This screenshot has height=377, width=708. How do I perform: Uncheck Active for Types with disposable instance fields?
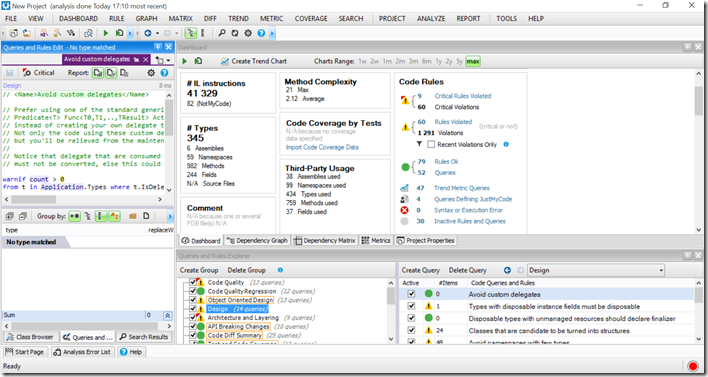411,306
